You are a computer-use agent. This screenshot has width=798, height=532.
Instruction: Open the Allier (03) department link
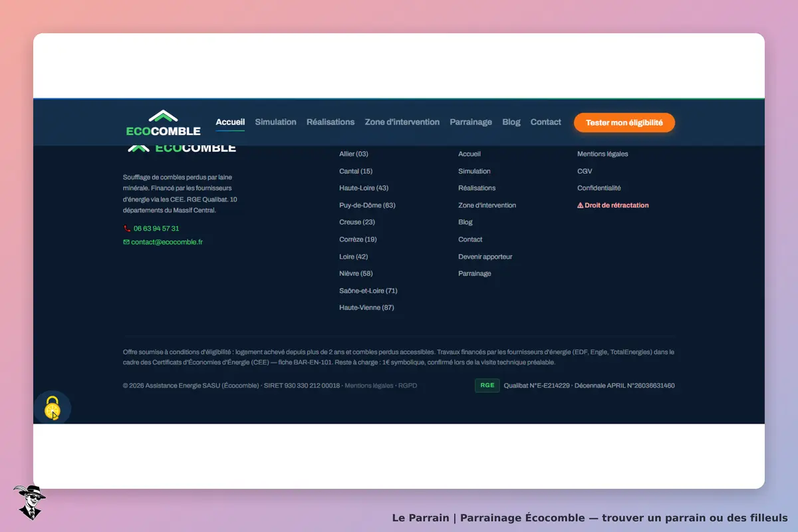coord(354,154)
